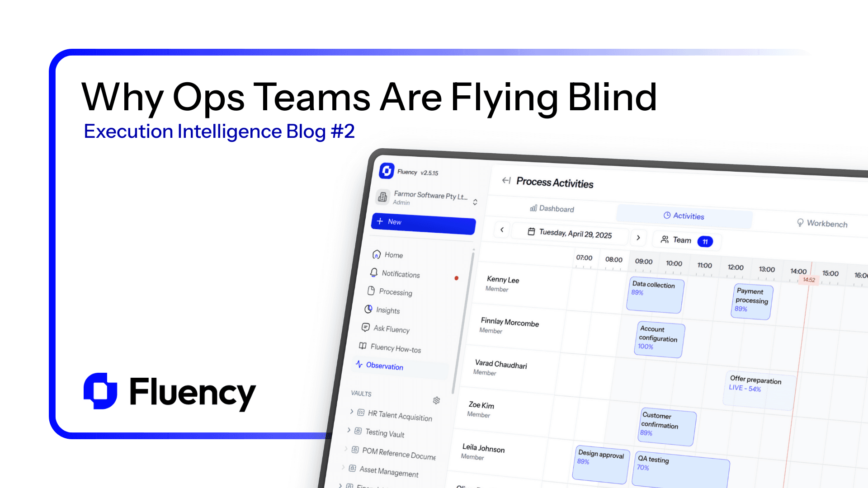This screenshot has width=868, height=488.
Task: Click the Home house icon
Action: coord(376,254)
